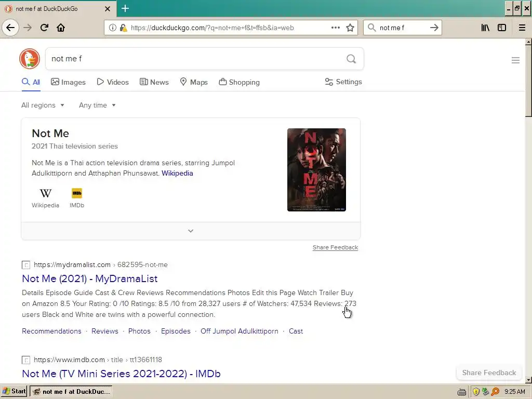Click the on-screen keyboard tray icon
The width and height of the screenshot is (532, 399).
tap(462, 392)
